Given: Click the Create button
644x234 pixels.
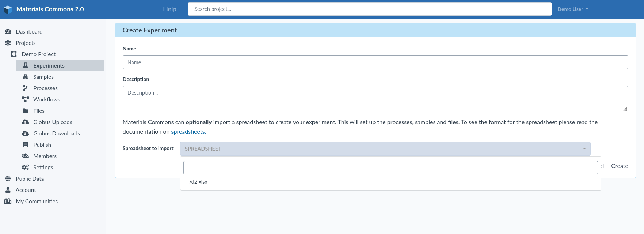Looking at the screenshot, I should click(x=620, y=166).
